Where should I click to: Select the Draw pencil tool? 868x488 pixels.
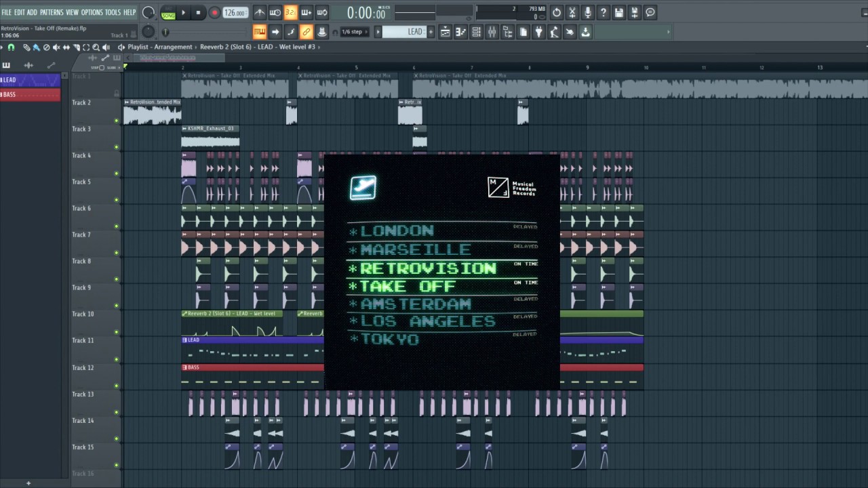tap(26, 47)
